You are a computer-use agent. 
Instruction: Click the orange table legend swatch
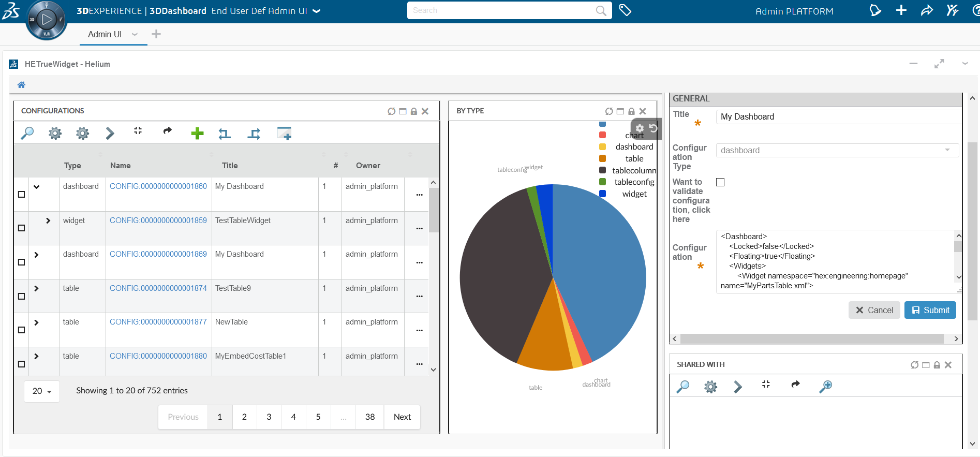(x=602, y=159)
